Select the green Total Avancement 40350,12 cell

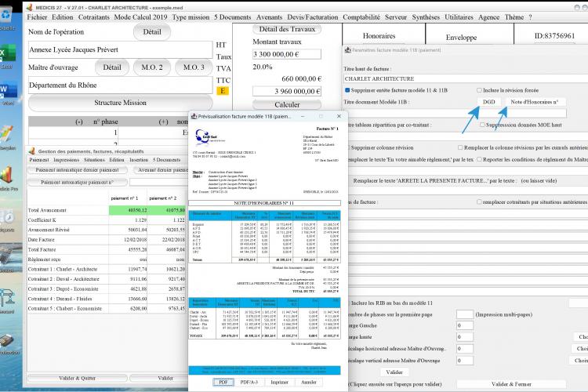pos(129,210)
